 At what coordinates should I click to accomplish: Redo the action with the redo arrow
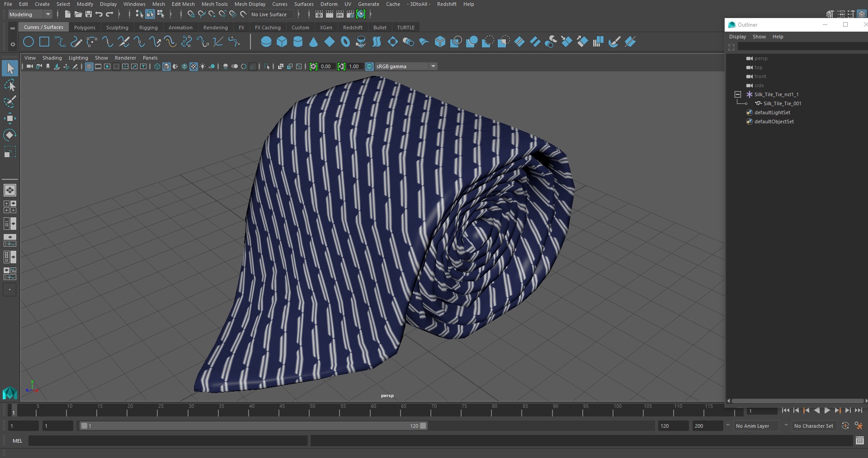pyautogui.click(x=109, y=14)
